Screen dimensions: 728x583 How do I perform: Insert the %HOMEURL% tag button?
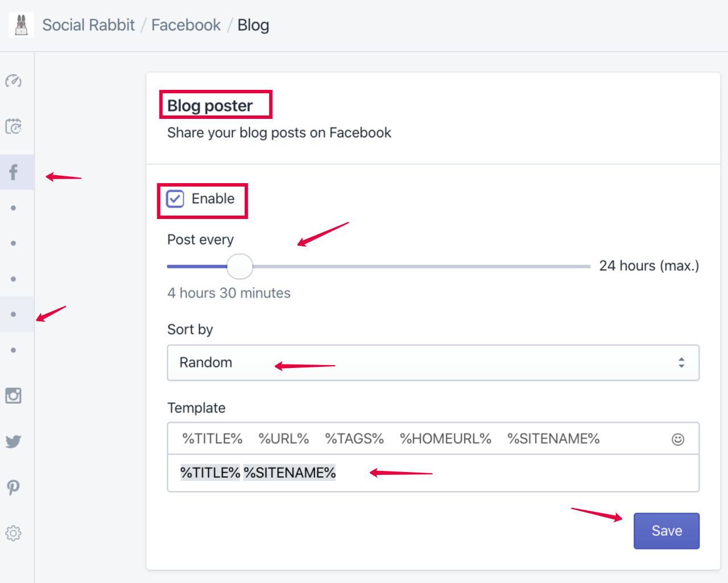click(445, 439)
